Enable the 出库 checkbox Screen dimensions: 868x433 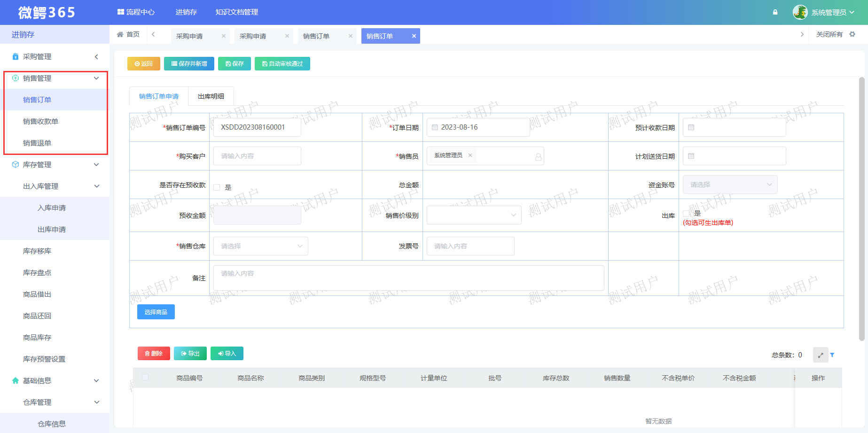coord(686,213)
